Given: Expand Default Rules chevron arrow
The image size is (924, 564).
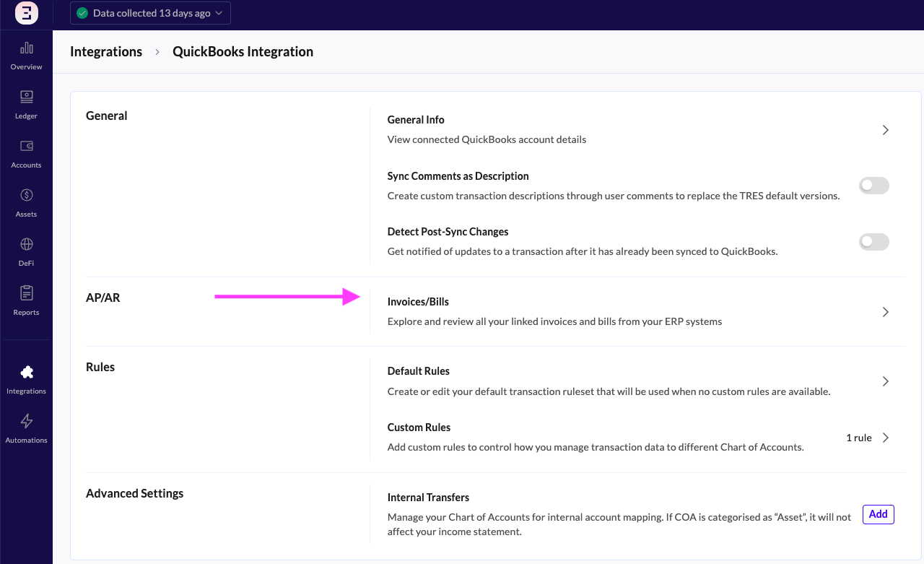Looking at the screenshot, I should [885, 381].
